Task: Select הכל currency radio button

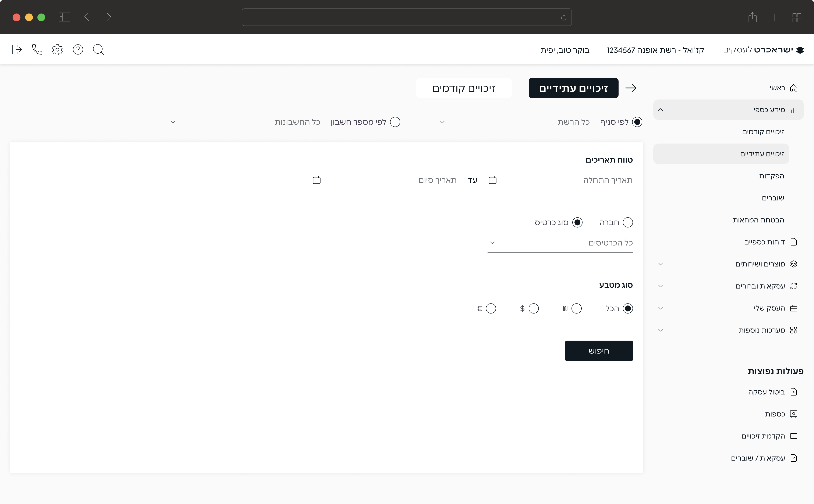Action: pos(628,308)
